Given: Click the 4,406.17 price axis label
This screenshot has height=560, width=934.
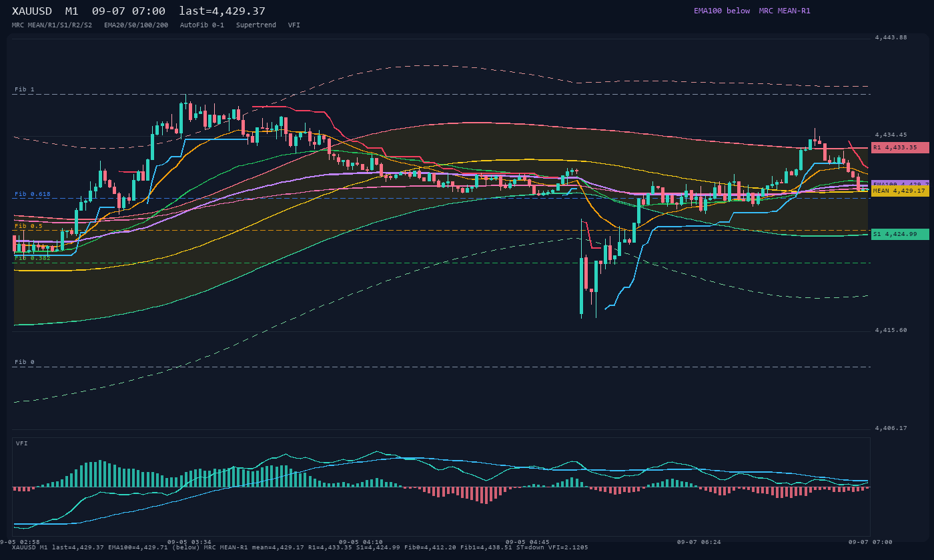Looking at the screenshot, I should [x=891, y=428].
